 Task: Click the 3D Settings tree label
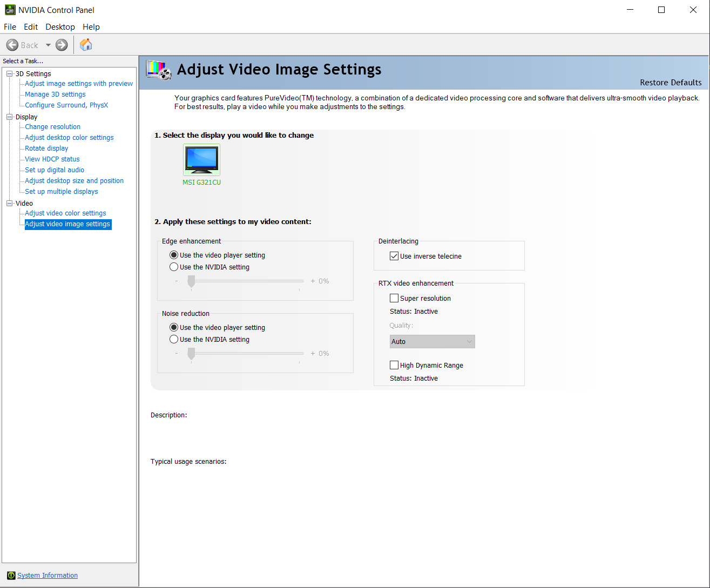33,74
